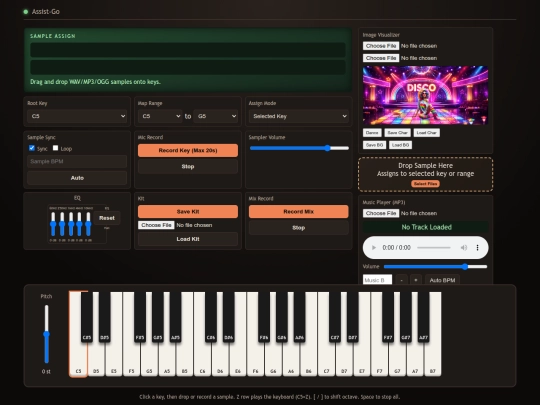Click the upper Image Visualizer Choose File button
540x405 pixels.
pyautogui.click(x=381, y=46)
